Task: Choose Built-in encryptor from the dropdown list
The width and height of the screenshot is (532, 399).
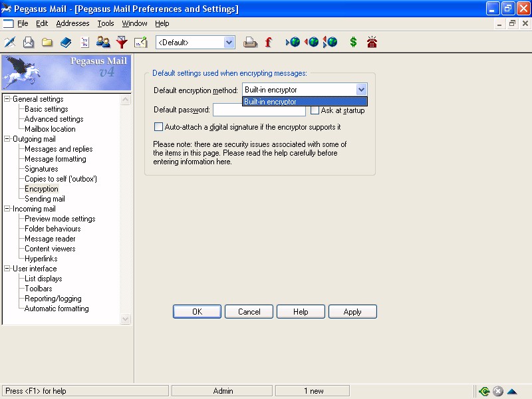Action: coord(305,102)
